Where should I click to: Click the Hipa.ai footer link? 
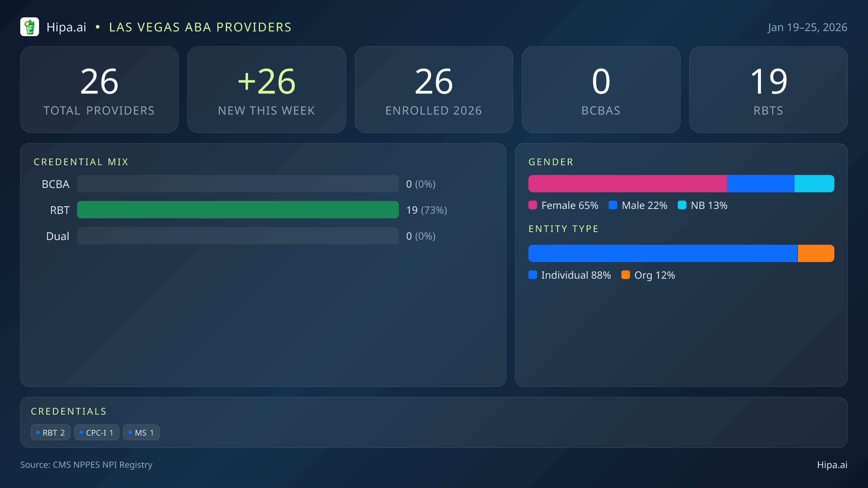tap(832, 465)
